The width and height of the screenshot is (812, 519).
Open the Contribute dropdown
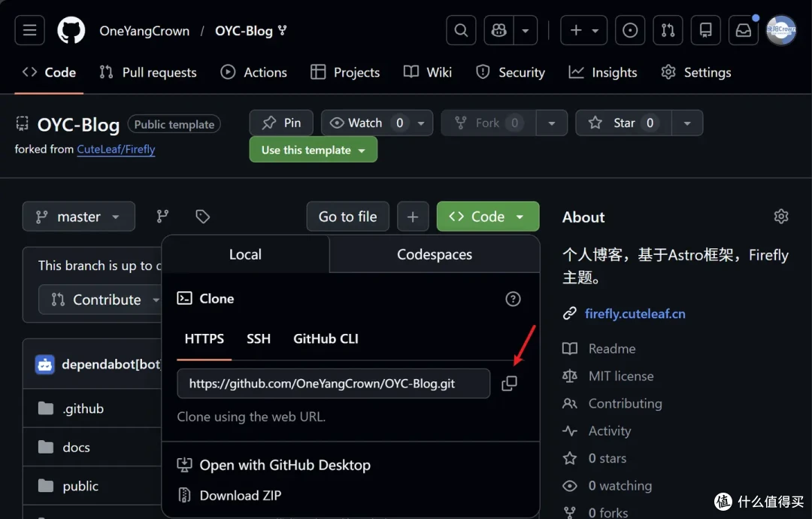(x=99, y=299)
